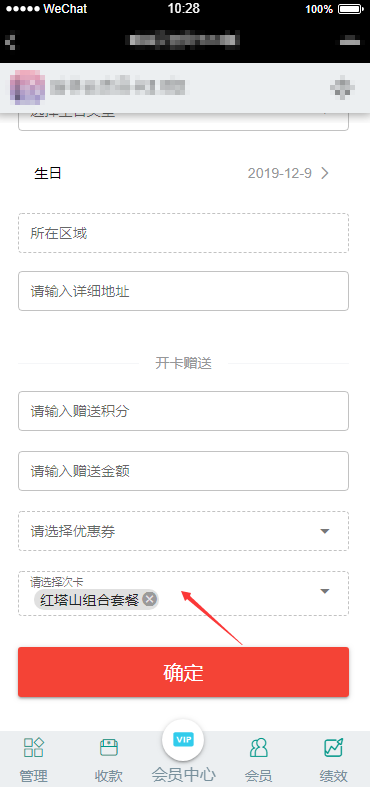This screenshot has width=370, height=808.
Task: Tap the back arrow in header
Action: coord(10,41)
